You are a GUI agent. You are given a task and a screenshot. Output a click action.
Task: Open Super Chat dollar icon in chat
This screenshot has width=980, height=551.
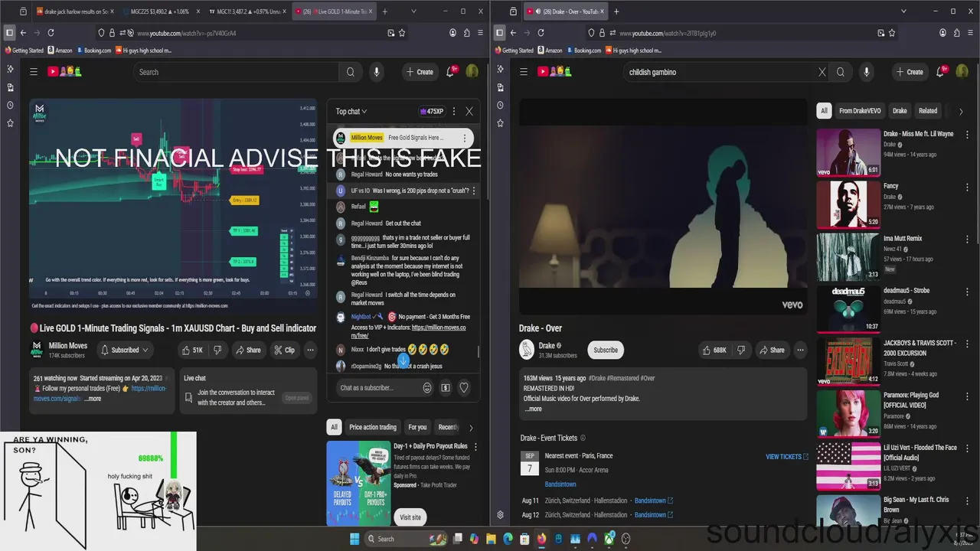[446, 388]
